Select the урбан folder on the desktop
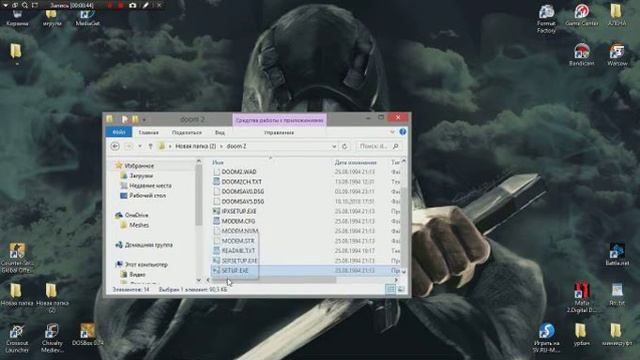The image size is (640, 360). 581,335
